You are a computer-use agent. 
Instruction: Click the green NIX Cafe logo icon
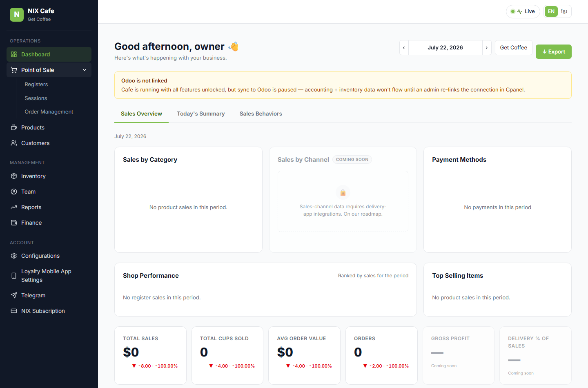(17, 14)
